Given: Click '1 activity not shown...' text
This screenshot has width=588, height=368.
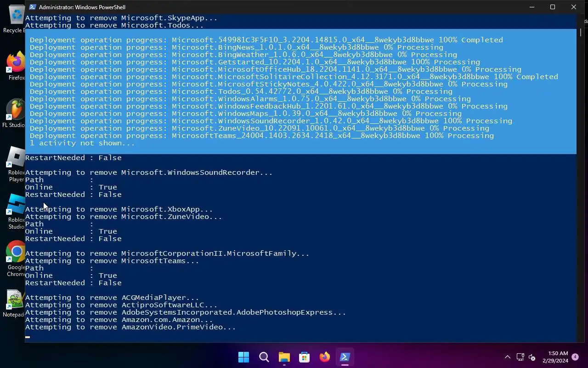Looking at the screenshot, I should pos(82,143).
